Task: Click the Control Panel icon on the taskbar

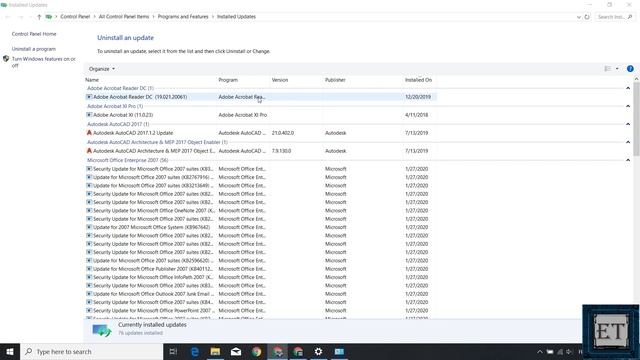Action: (x=339, y=351)
